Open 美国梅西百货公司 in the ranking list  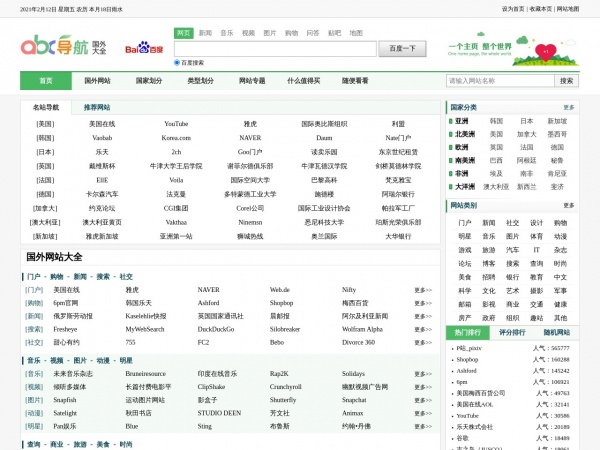481,393
